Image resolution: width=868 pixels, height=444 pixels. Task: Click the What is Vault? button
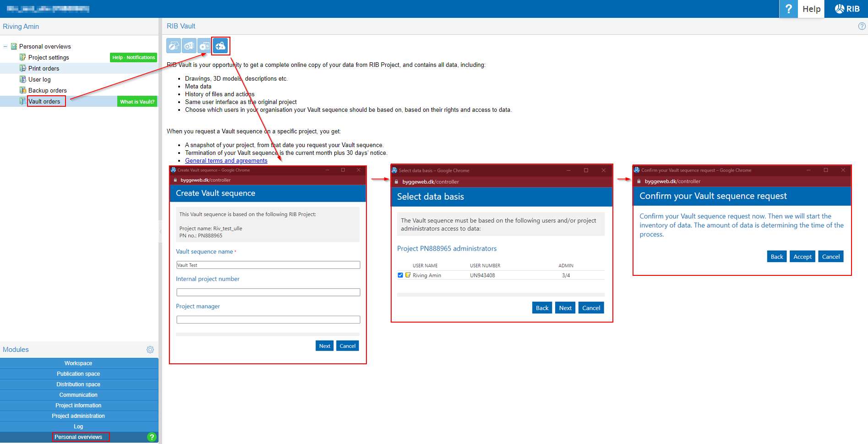pyautogui.click(x=137, y=102)
